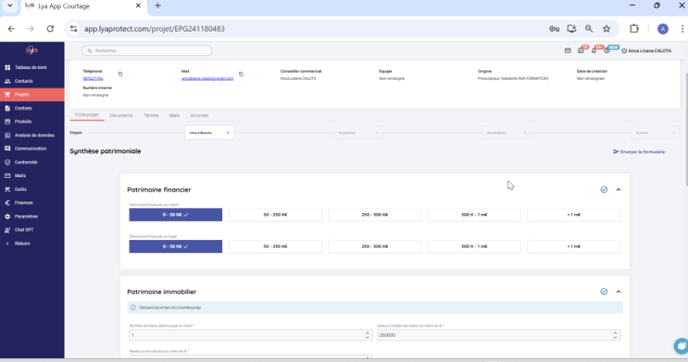Open the Terminé step
This screenshot has width=688, height=362.
[656, 133]
